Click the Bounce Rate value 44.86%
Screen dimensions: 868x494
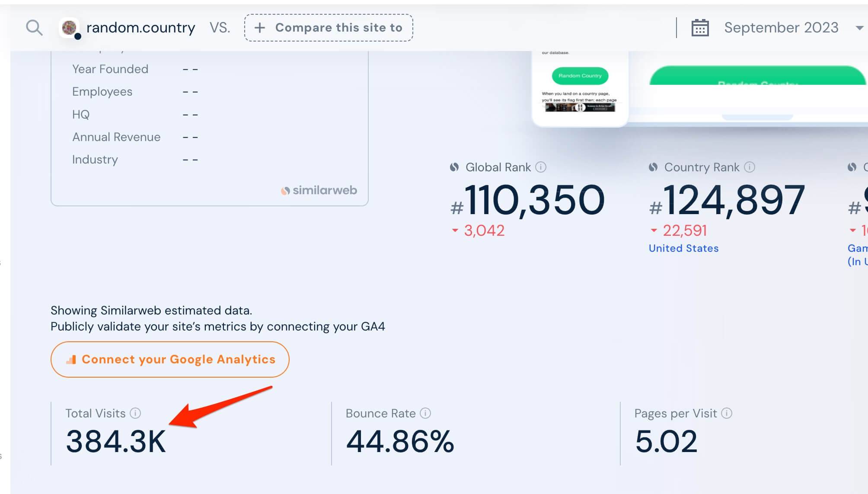point(400,442)
